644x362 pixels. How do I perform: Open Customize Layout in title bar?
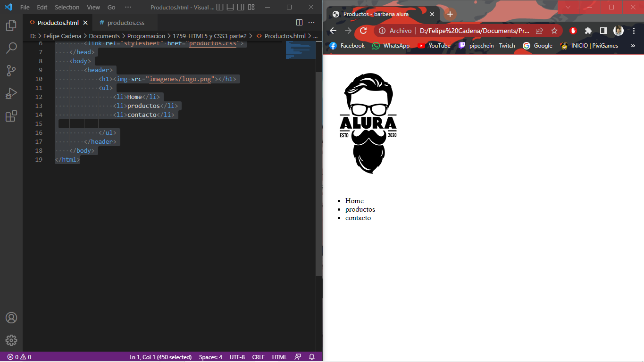pos(251,7)
